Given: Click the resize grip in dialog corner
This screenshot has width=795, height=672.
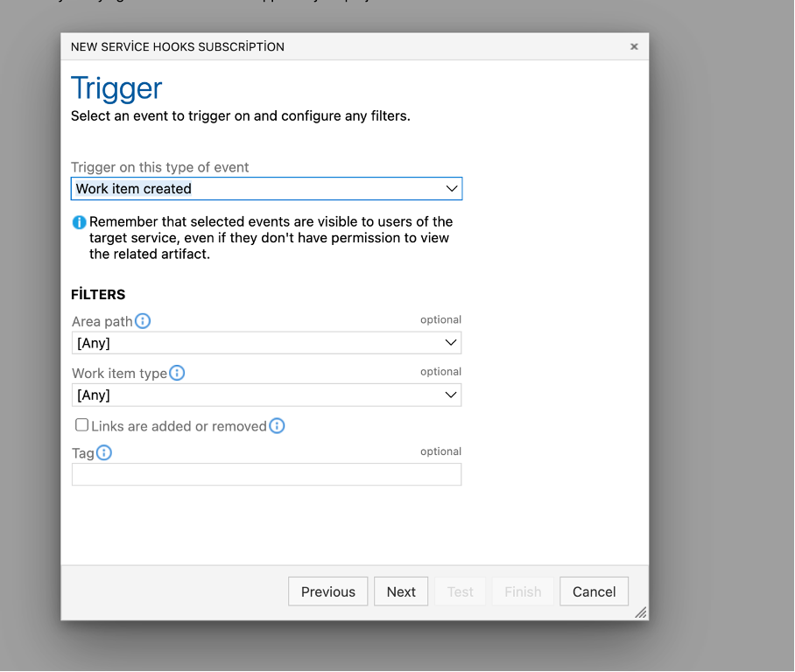Looking at the screenshot, I should tap(641, 612).
